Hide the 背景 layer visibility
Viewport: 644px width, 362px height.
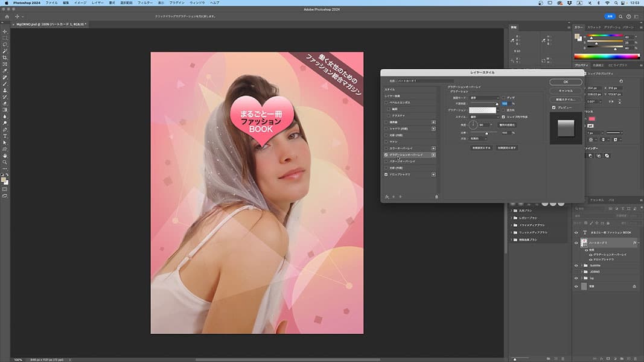(x=576, y=287)
